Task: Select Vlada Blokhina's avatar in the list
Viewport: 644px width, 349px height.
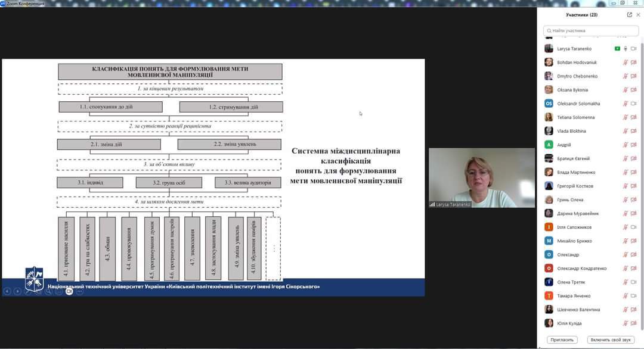Action: (x=549, y=131)
